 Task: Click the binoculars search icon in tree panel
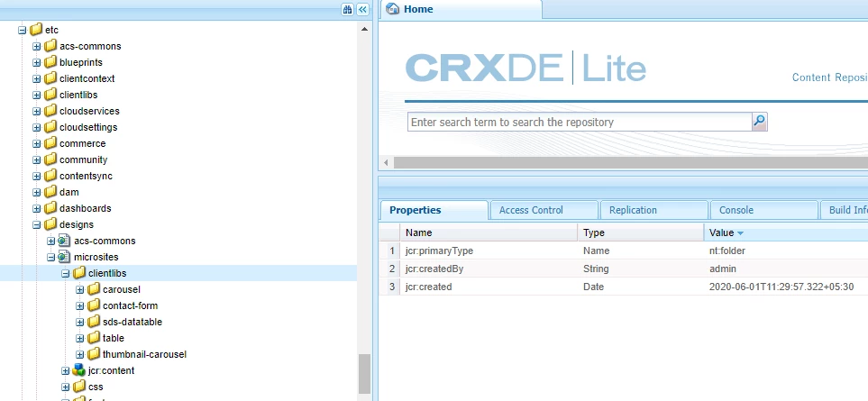pos(348,9)
